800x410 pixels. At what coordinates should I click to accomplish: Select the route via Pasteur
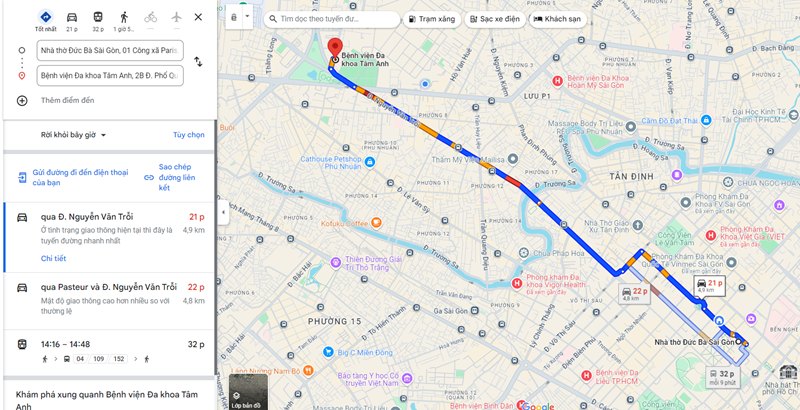tap(109, 301)
